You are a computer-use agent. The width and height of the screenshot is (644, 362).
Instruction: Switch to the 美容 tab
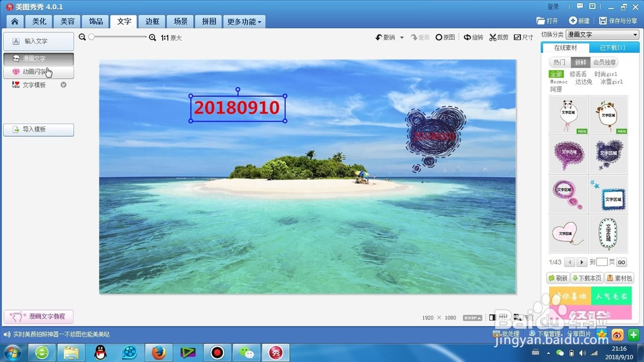68,21
